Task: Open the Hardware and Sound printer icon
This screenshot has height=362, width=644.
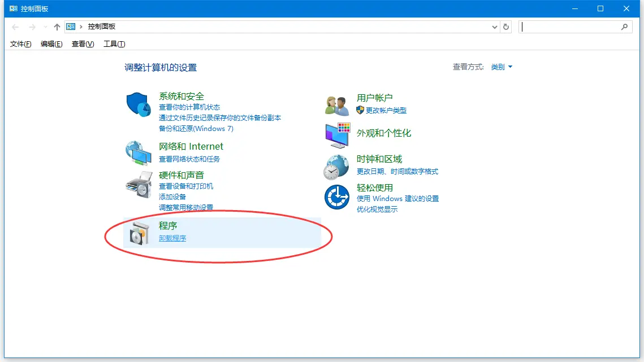Action: tap(139, 185)
